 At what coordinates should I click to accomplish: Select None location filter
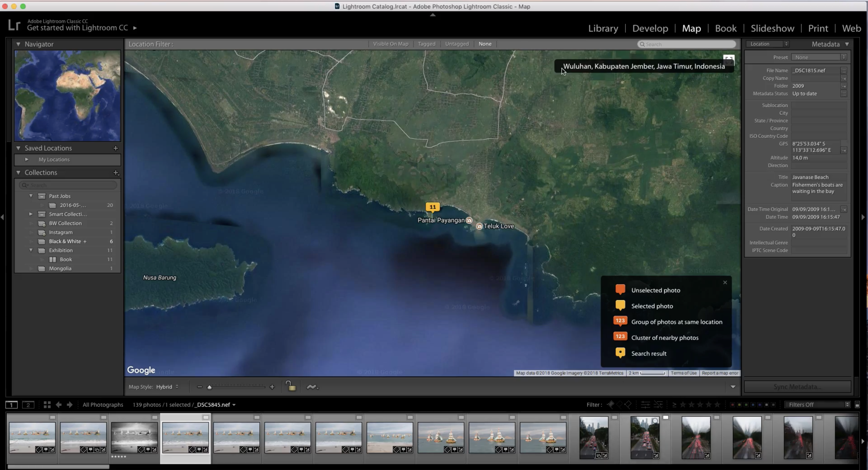pyautogui.click(x=485, y=44)
